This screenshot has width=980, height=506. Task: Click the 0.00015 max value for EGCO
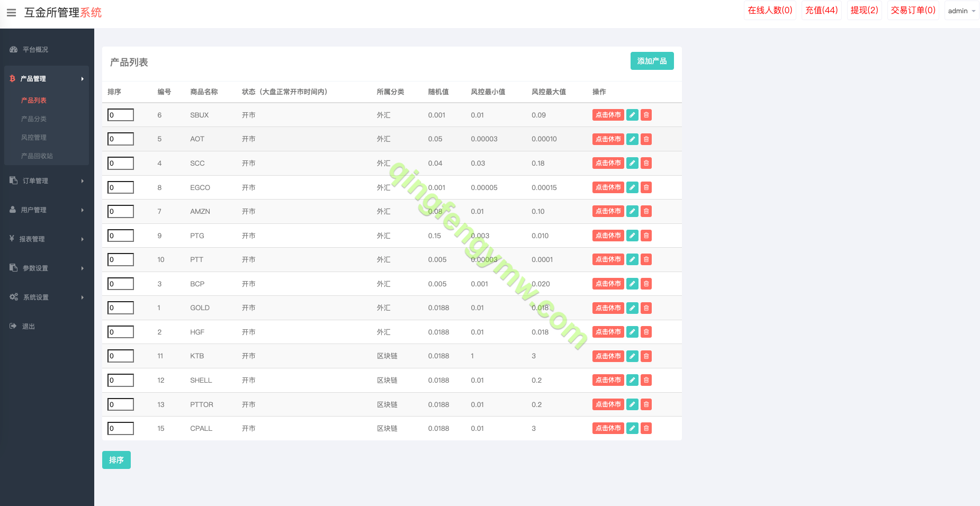coord(544,187)
